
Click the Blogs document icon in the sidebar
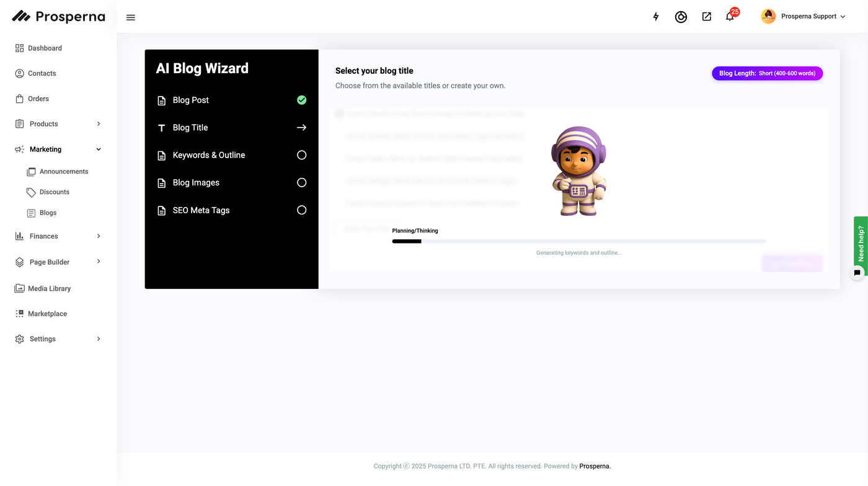[31, 213]
